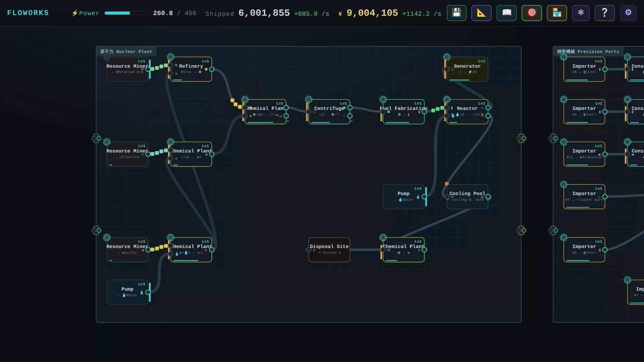Viewport: 644px width, 362px height.
Task: Select the Cooling Pool node
Action: tap(467, 196)
